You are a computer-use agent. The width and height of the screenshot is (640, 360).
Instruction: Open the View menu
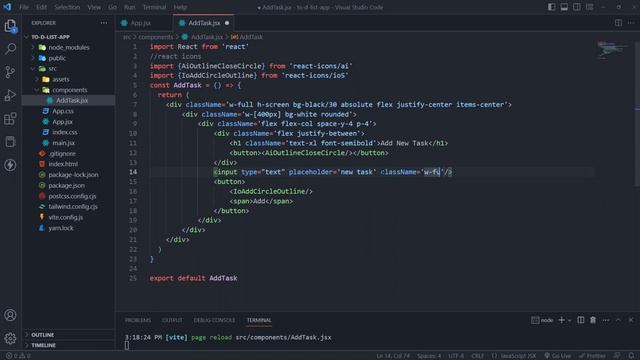(94, 7)
